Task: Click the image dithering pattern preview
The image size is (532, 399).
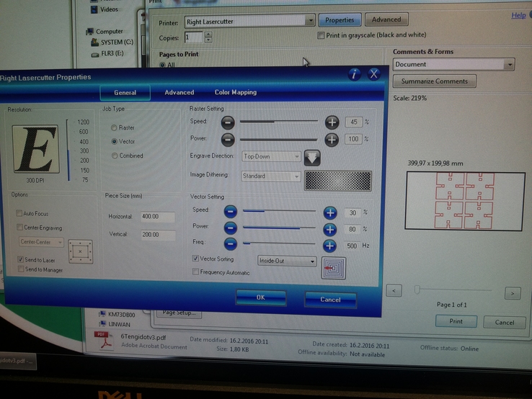Action: pos(338,181)
